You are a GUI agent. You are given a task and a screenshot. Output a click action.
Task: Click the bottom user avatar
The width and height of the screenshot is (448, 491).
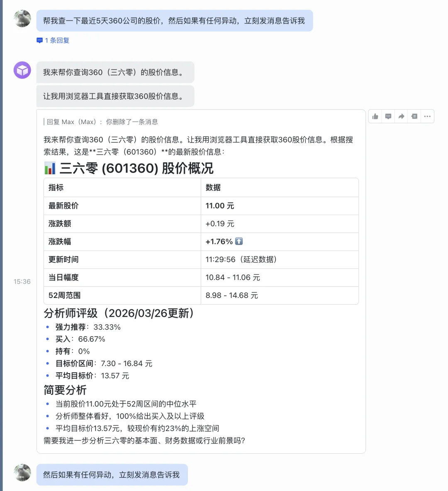[22, 473]
